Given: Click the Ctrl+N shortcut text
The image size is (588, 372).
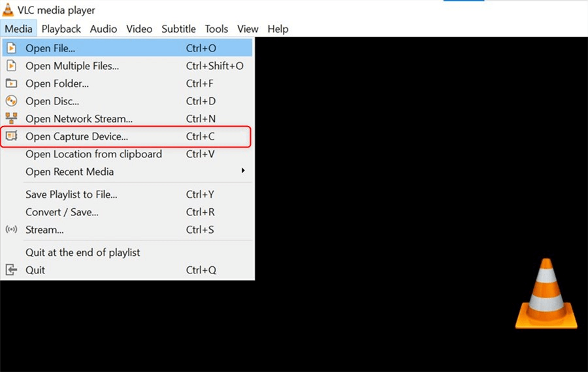Looking at the screenshot, I should [201, 118].
